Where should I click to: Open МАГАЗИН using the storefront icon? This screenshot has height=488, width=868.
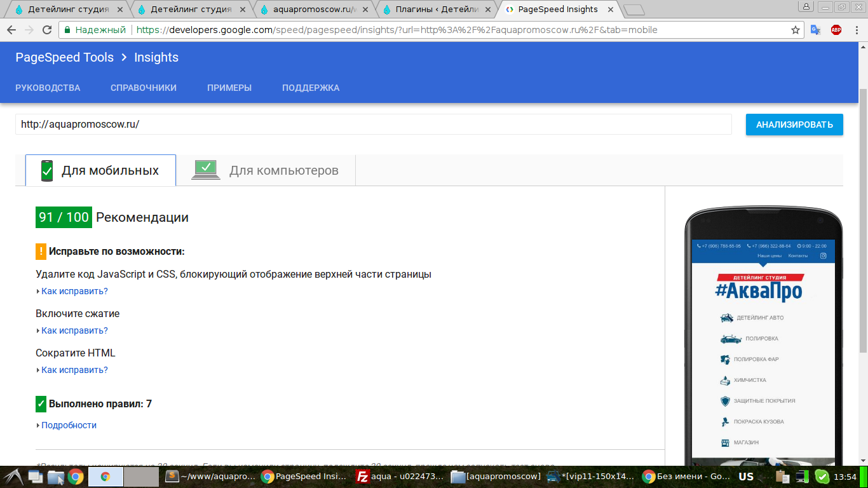724,442
